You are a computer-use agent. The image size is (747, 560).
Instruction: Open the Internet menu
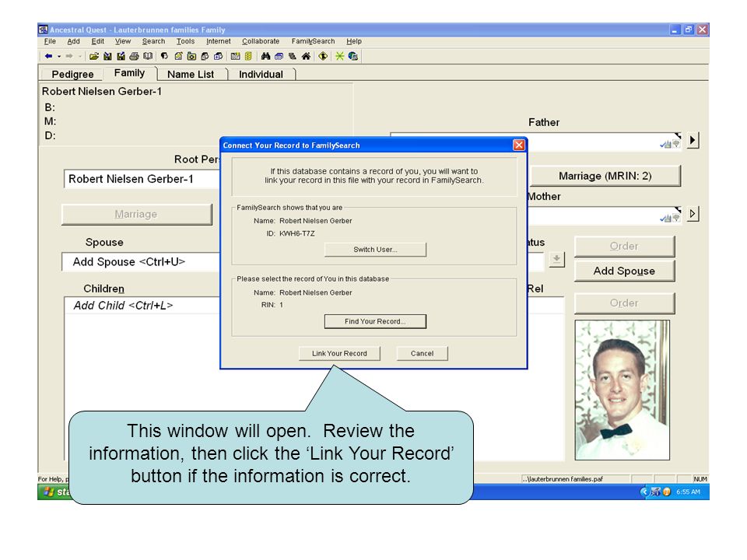click(x=218, y=41)
